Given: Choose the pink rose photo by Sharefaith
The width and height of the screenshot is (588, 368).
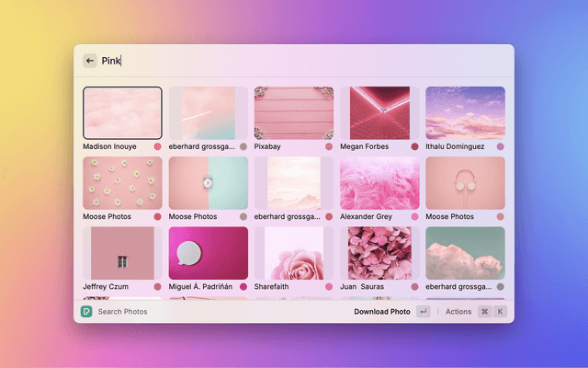Looking at the screenshot, I should (x=294, y=253).
